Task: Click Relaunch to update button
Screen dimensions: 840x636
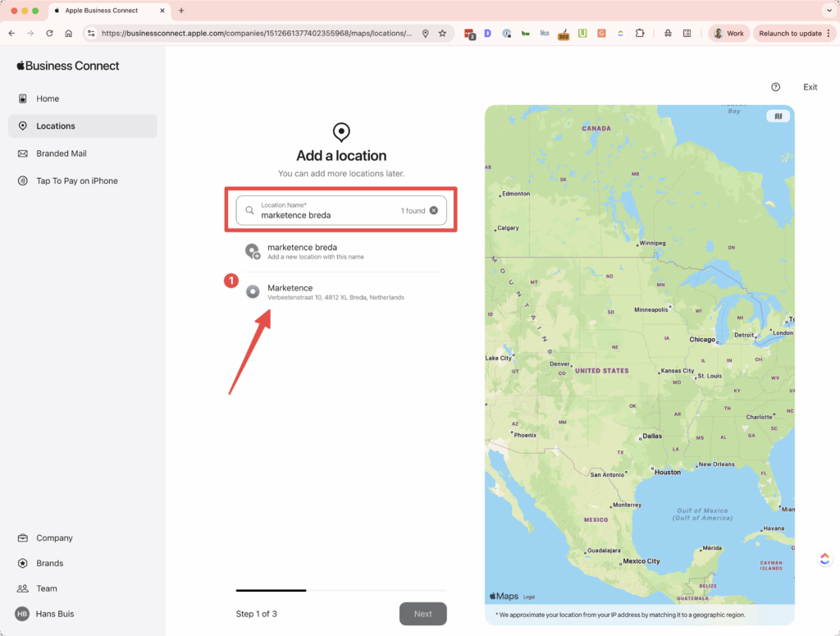Action: (794, 34)
